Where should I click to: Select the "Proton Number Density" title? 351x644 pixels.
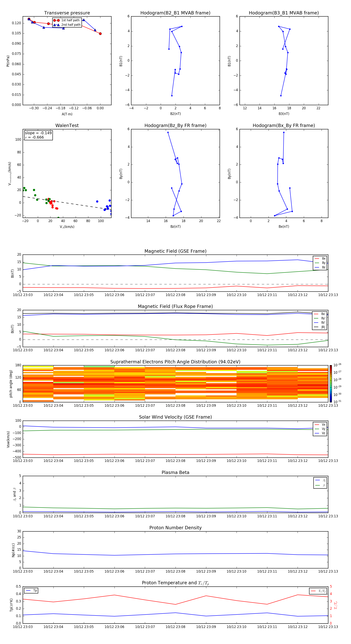[175, 528]
